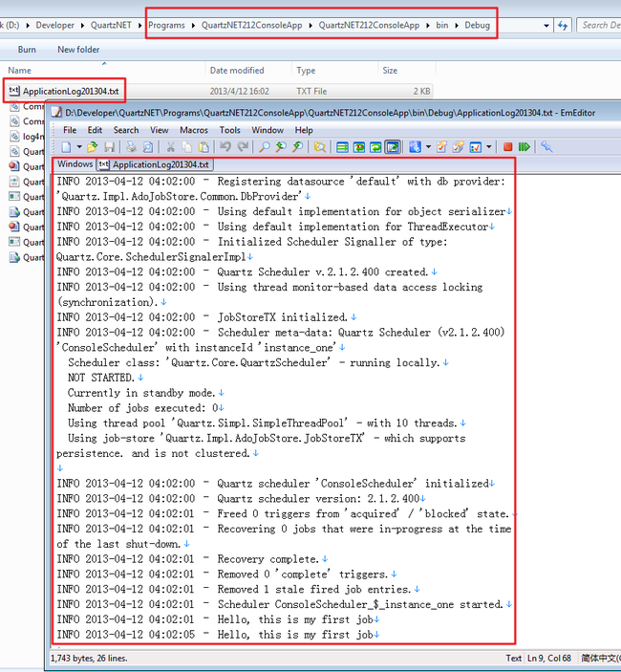Open the Help menu

pos(304,130)
